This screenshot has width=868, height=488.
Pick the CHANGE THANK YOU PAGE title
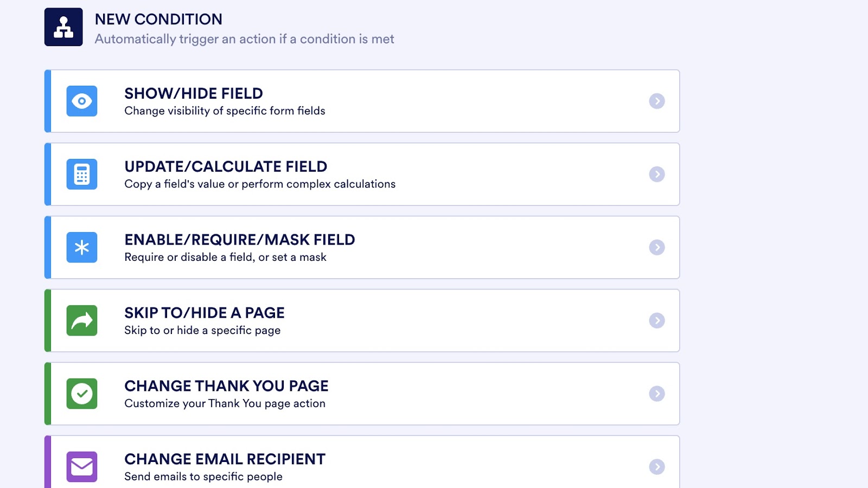click(x=226, y=386)
